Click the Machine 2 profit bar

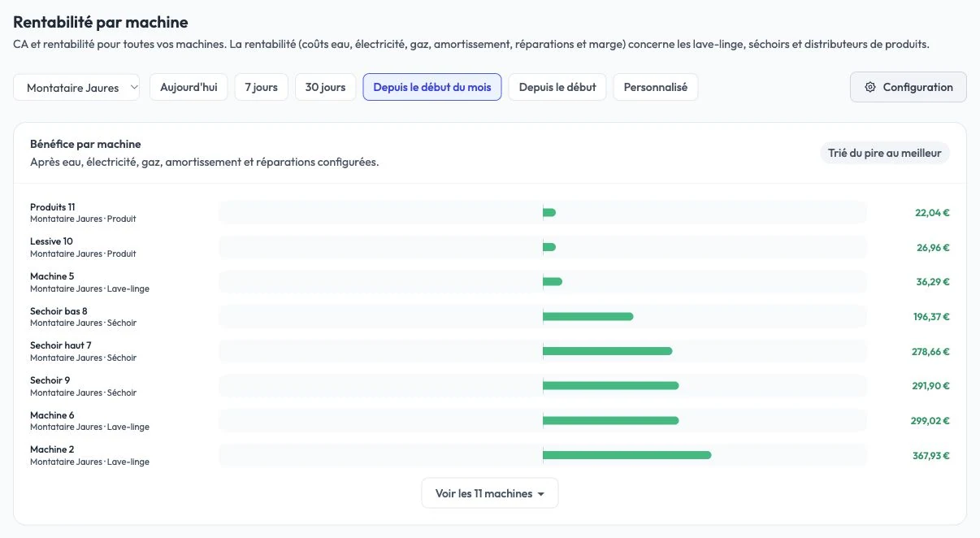[627, 455]
